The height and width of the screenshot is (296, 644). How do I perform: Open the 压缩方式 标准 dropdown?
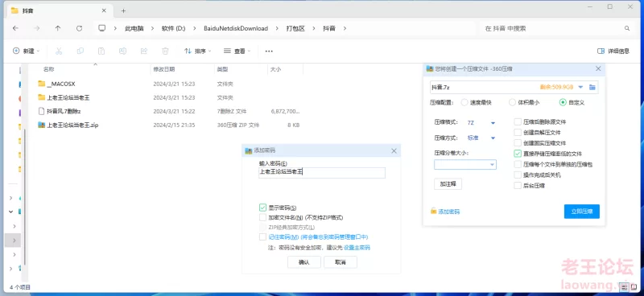[481, 138]
